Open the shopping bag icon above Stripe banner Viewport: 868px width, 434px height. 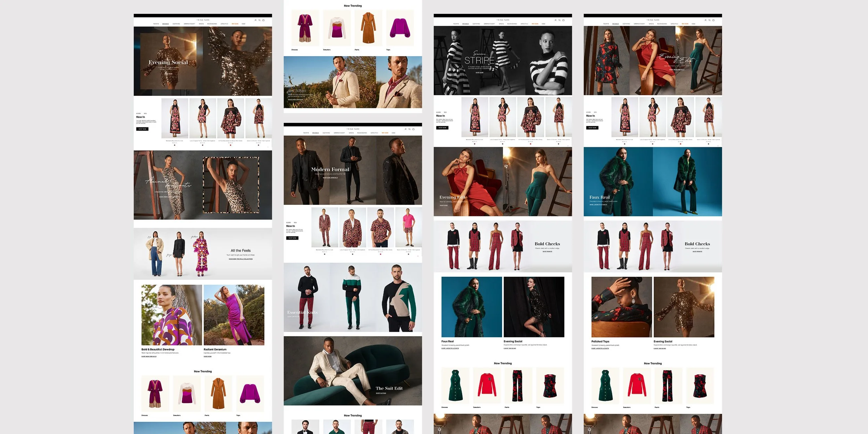563,20
